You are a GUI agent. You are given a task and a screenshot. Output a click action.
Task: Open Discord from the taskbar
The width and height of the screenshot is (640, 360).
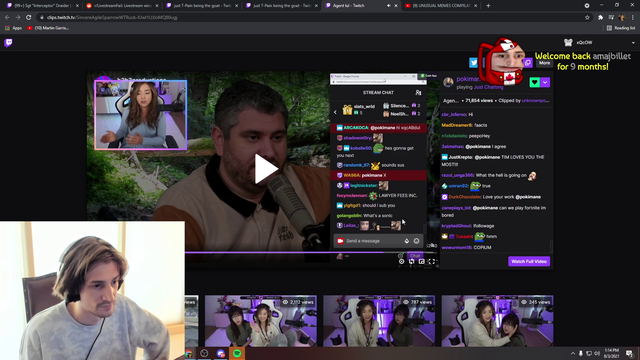click(x=221, y=353)
